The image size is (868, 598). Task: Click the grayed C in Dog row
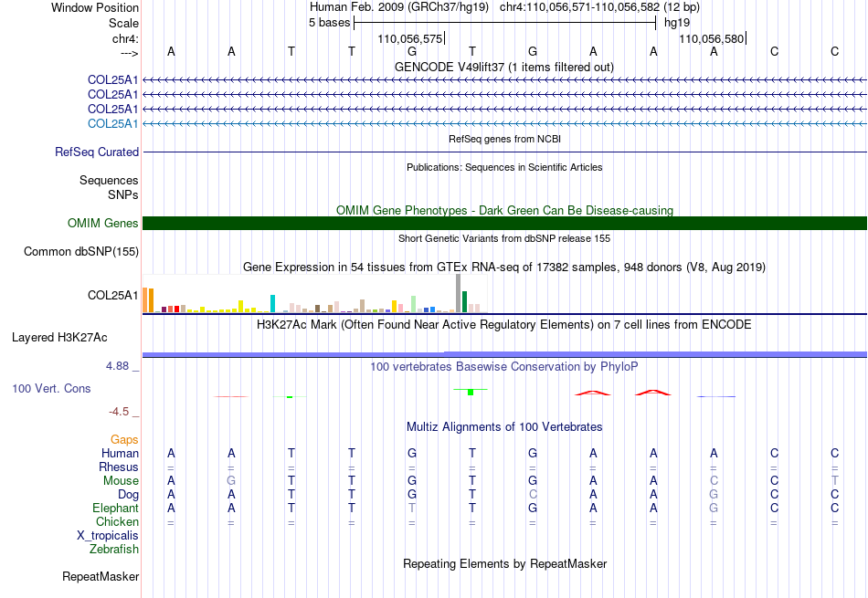pyautogui.click(x=533, y=494)
